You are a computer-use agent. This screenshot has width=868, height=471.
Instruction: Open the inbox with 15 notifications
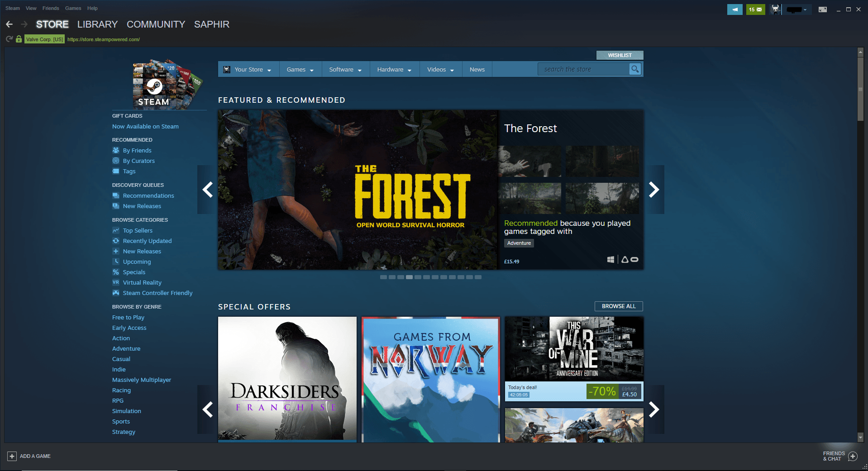coord(755,9)
